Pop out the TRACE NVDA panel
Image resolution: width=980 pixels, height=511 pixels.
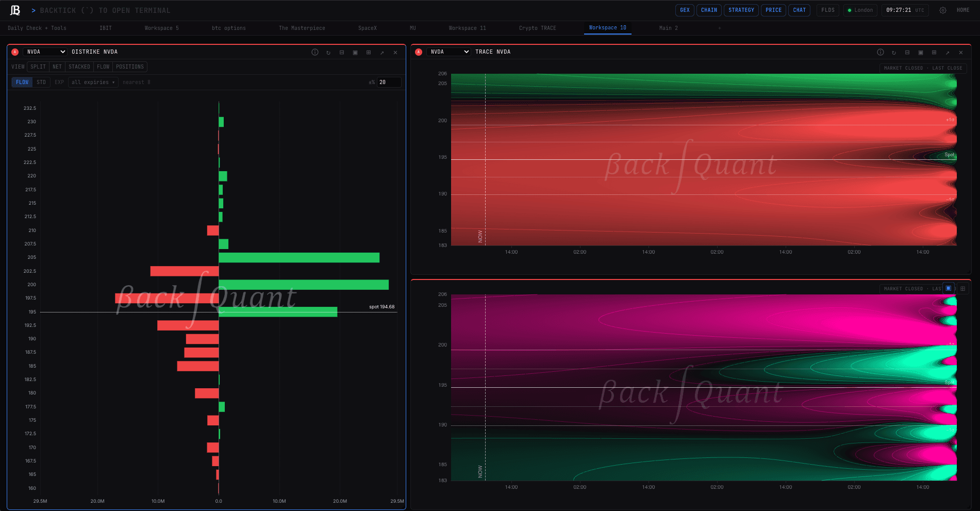tap(948, 52)
